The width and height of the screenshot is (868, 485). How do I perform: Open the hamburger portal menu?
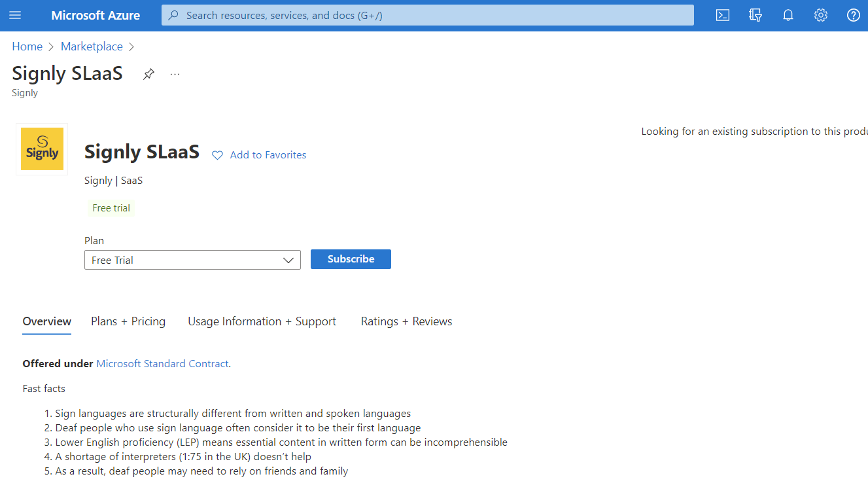[x=15, y=15]
